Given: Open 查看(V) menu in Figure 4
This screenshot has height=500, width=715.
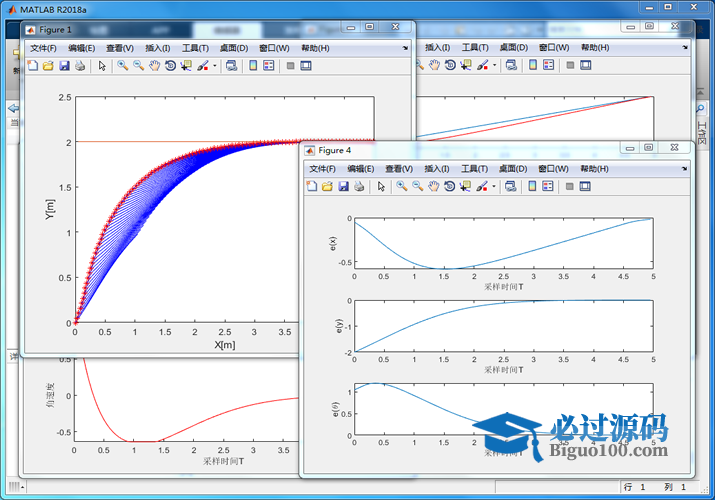Looking at the screenshot, I should click(x=399, y=169).
